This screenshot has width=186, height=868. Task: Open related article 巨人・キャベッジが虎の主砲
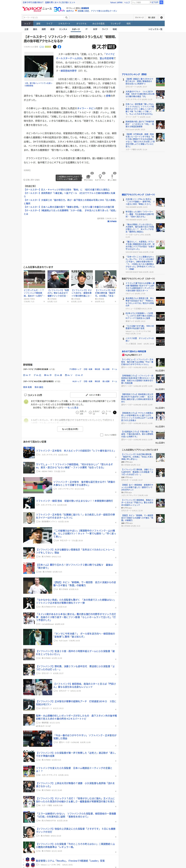coord(66,190)
